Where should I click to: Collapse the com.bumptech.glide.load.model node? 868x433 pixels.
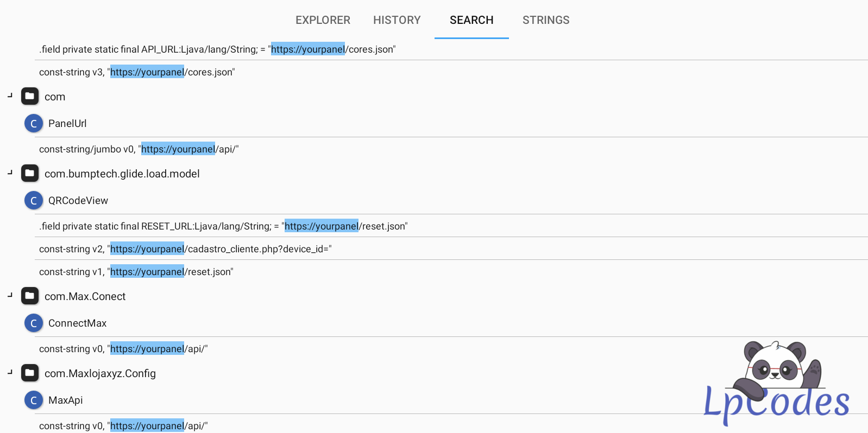tap(10, 173)
